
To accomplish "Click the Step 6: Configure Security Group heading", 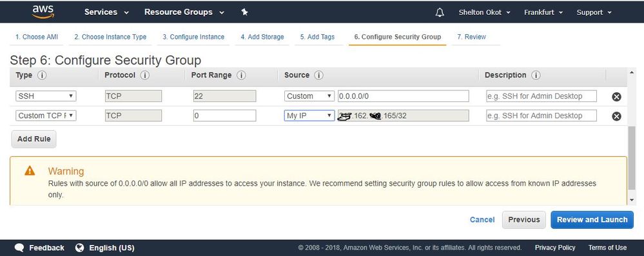I will click(106, 61).
